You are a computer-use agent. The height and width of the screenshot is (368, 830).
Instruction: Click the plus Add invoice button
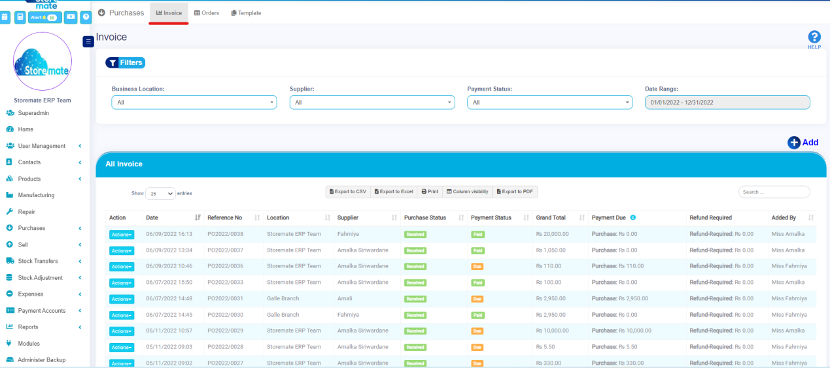coord(803,142)
